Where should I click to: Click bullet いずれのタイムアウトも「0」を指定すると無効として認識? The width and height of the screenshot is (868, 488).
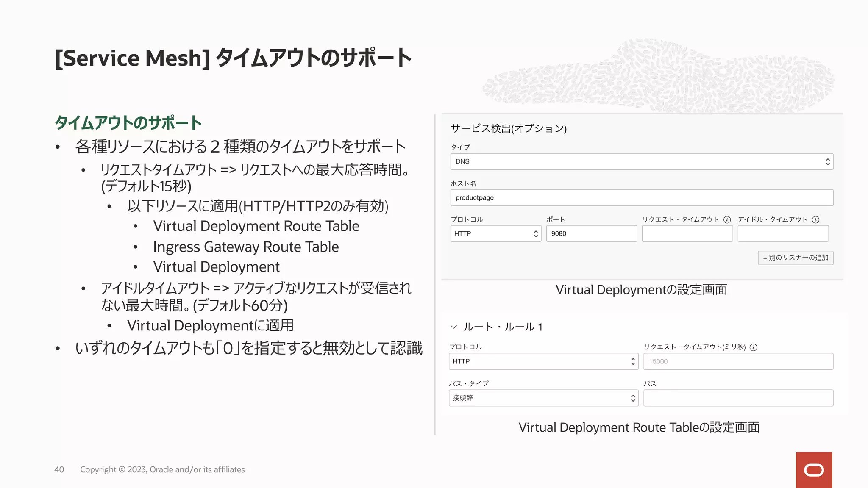click(x=249, y=348)
